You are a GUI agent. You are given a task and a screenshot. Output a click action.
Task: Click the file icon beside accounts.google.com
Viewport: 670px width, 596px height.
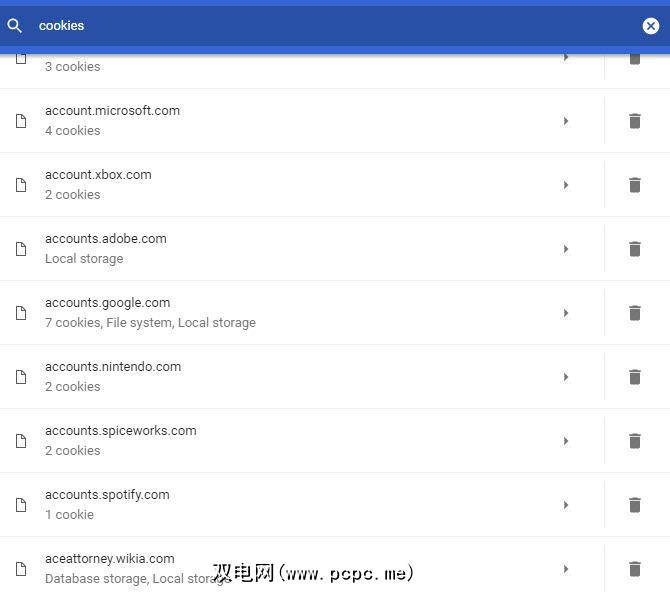[21, 313]
